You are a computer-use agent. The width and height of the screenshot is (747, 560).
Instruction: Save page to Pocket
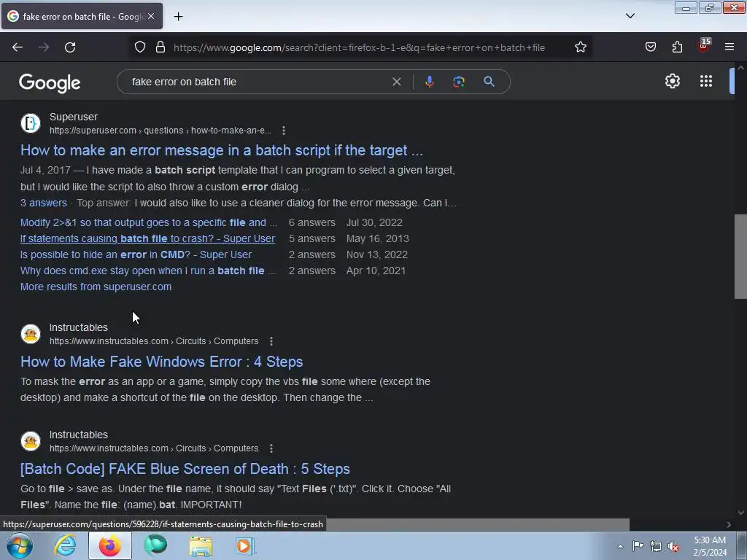tap(650, 47)
